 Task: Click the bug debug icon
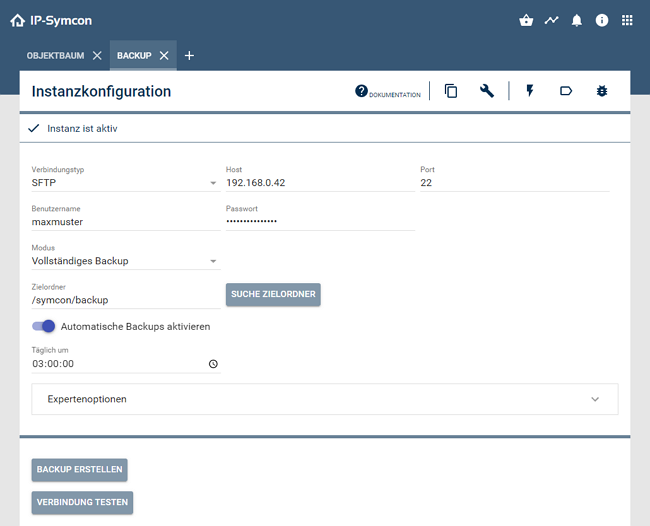[x=601, y=91]
